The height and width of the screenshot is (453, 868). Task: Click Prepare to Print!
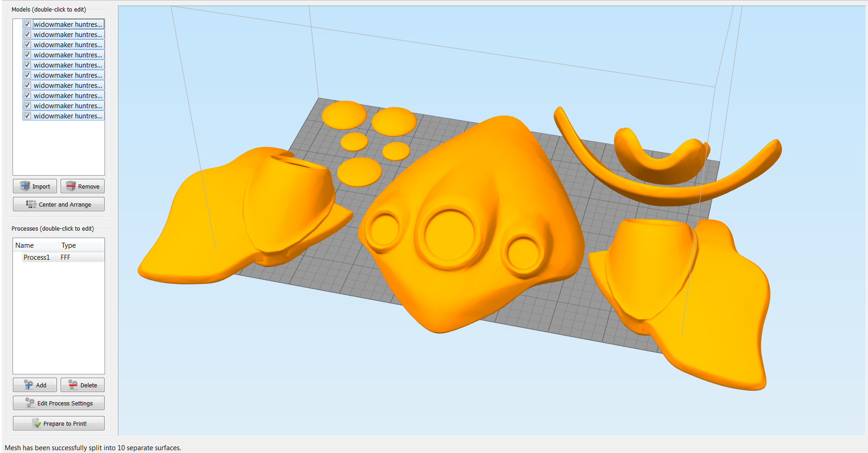pyautogui.click(x=59, y=423)
